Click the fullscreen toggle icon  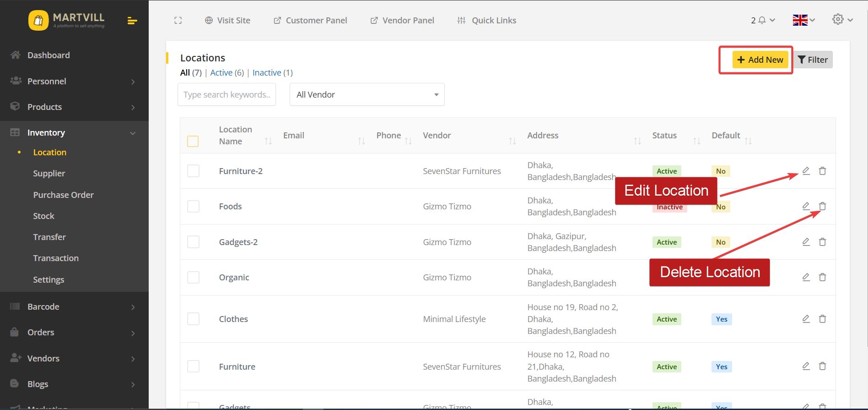pyautogui.click(x=178, y=21)
